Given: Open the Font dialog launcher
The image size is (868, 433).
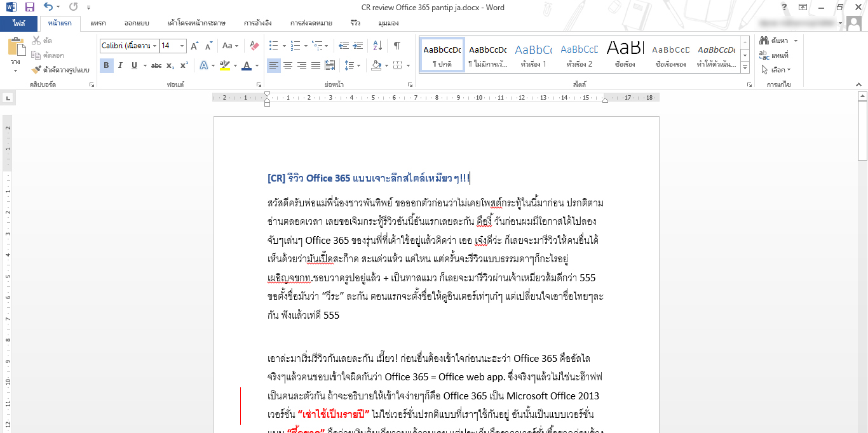Looking at the screenshot, I should tap(259, 84).
